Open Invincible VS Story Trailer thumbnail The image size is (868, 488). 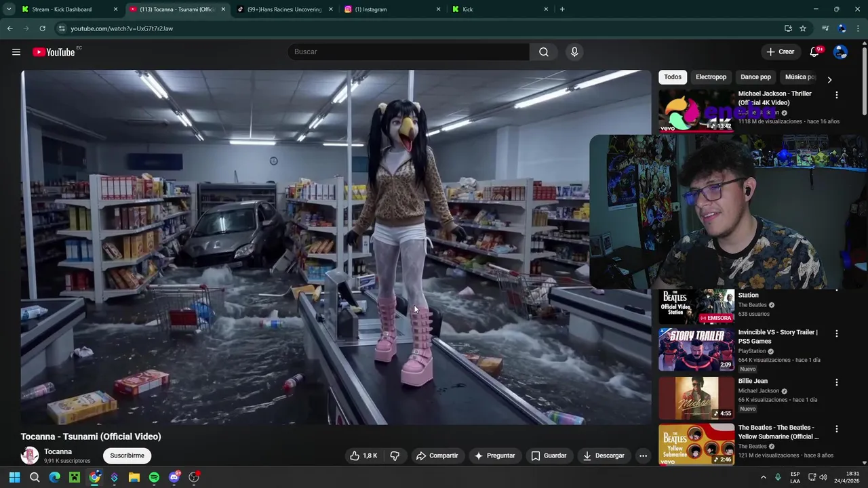[x=696, y=350]
